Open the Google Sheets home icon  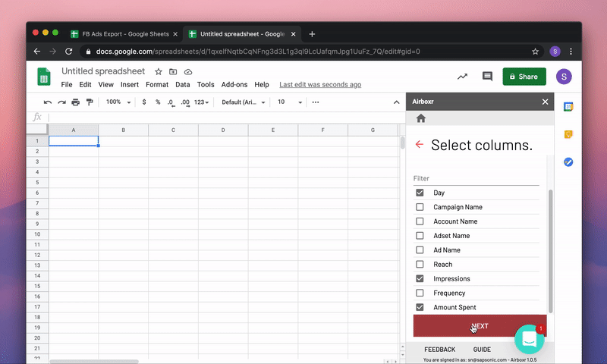click(x=44, y=77)
